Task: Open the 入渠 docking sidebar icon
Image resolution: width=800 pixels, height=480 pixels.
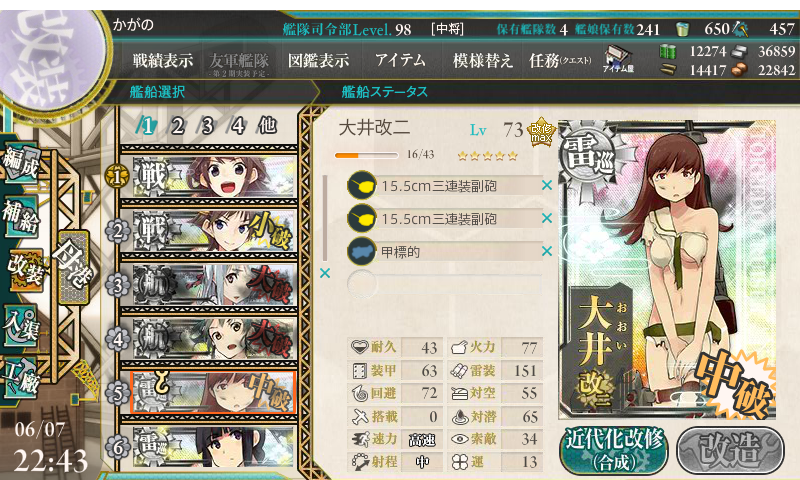Action: [x=22, y=325]
